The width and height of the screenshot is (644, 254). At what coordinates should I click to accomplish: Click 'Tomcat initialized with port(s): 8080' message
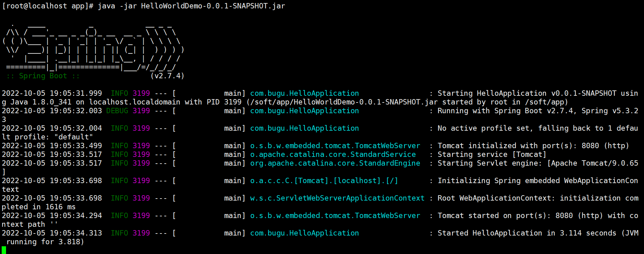click(x=518, y=146)
